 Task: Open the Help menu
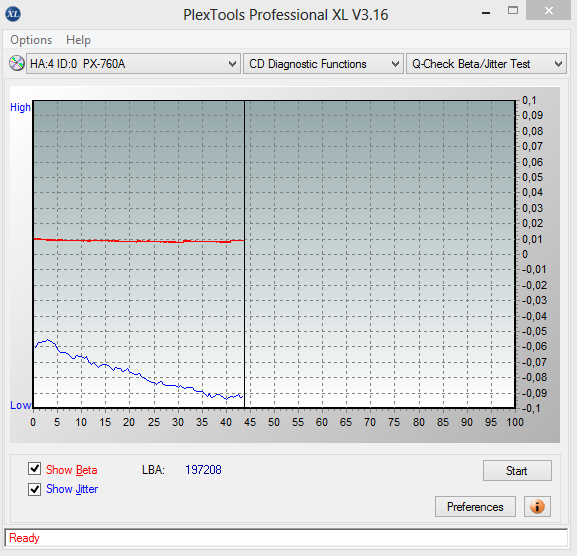coord(78,40)
